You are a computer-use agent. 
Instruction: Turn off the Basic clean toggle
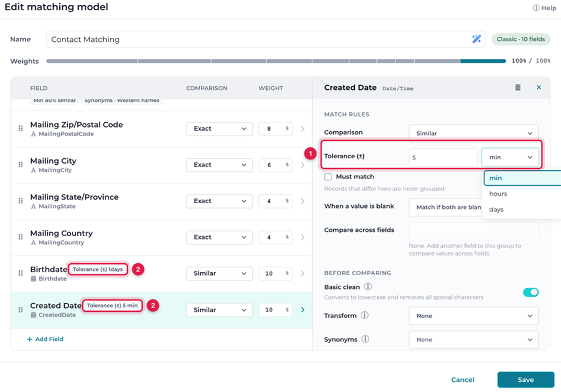pos(530,293)
